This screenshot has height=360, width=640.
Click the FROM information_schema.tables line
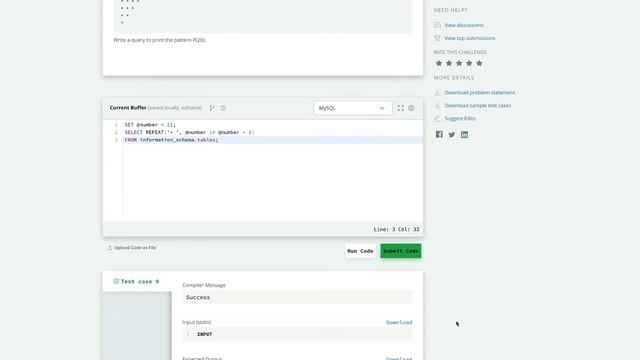point(273,140)
